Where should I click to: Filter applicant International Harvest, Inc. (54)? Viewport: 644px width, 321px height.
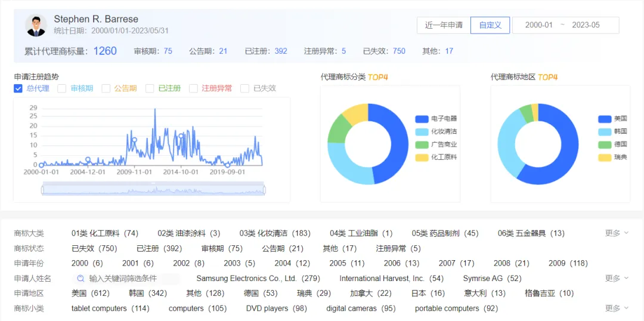[391, 278]
